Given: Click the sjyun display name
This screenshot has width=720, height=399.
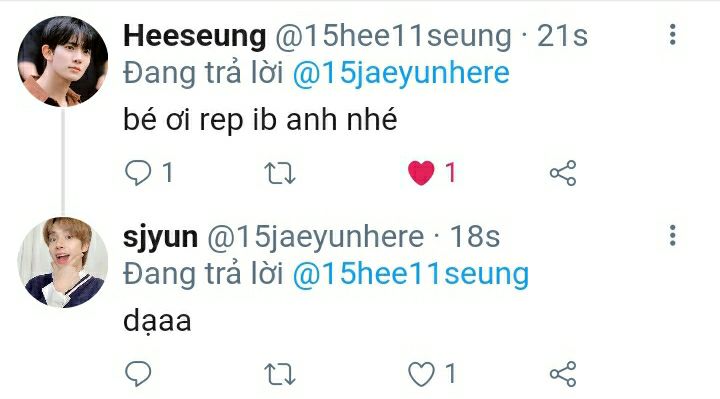Looking at the screenshot, I should click(161, 237).
